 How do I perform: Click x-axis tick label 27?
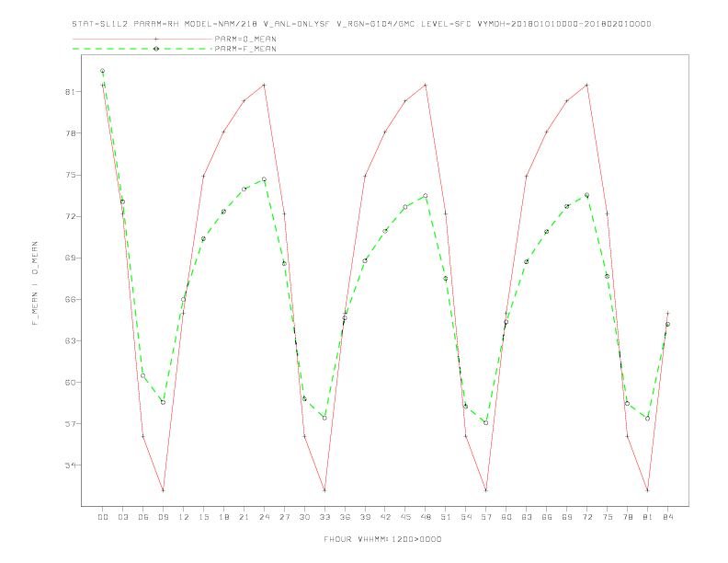click(284, 517)
